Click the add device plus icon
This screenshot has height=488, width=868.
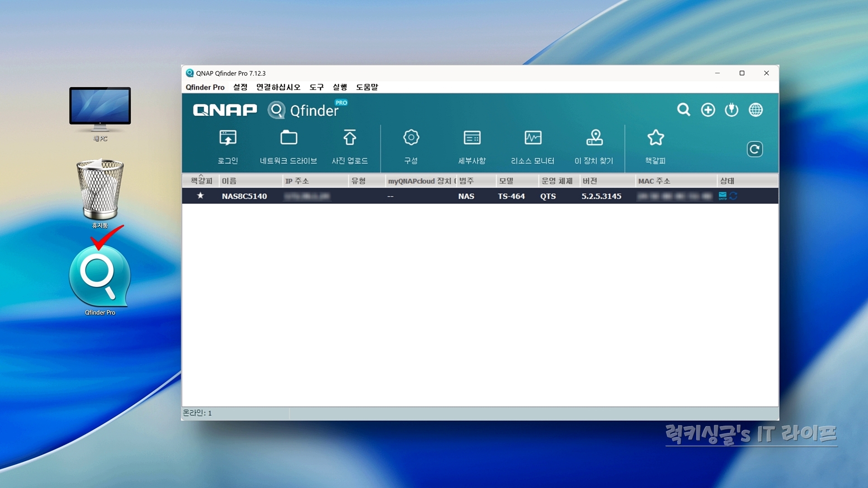click(x=708, y=110)
